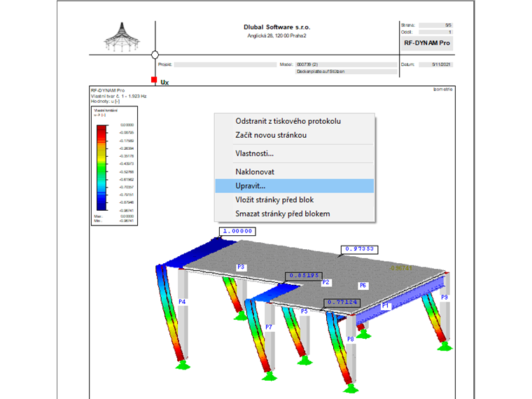Click the P2 surface label
The width and height of the screenshot is (532, 399).
click(325, 282)
